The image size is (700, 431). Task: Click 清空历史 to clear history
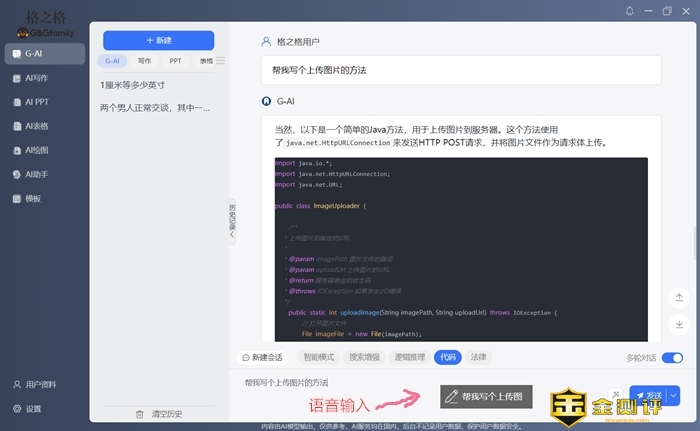point(158,413)
